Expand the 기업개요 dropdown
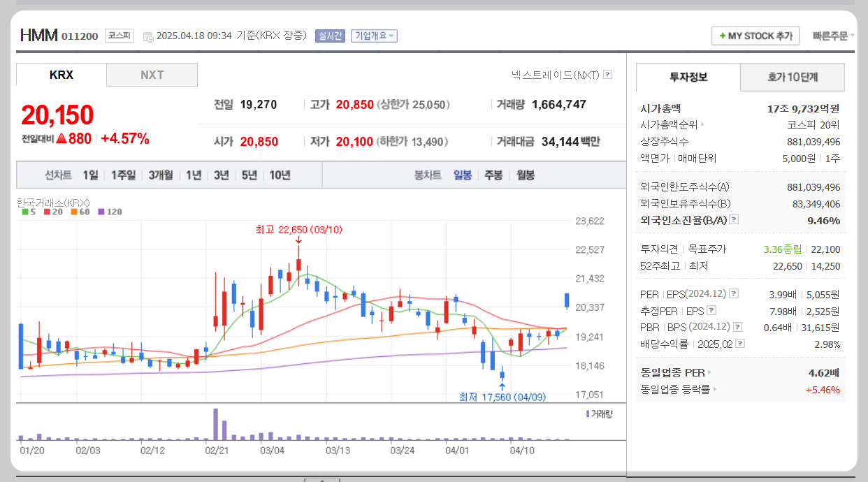Screen dimensions: 868x482 (375, 36)
